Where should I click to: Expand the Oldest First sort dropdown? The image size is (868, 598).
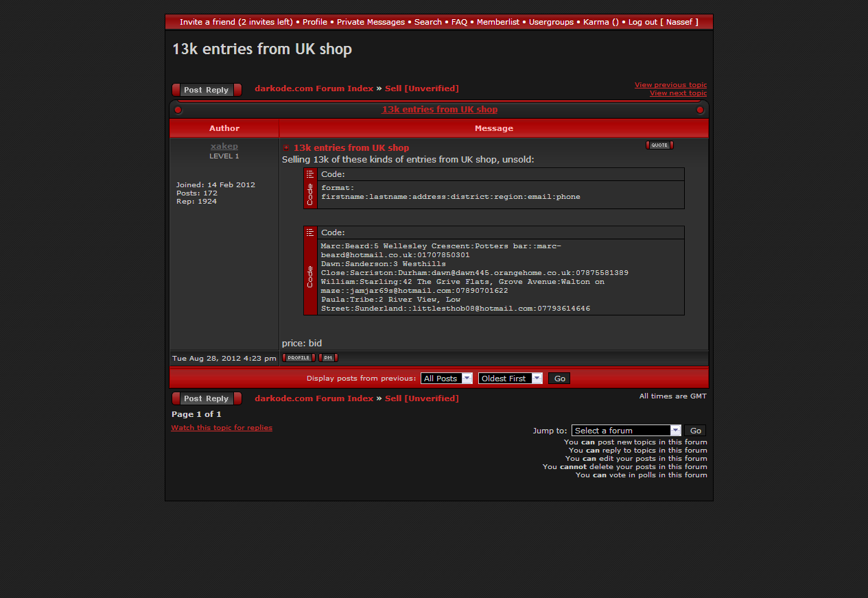pos(510,379)
